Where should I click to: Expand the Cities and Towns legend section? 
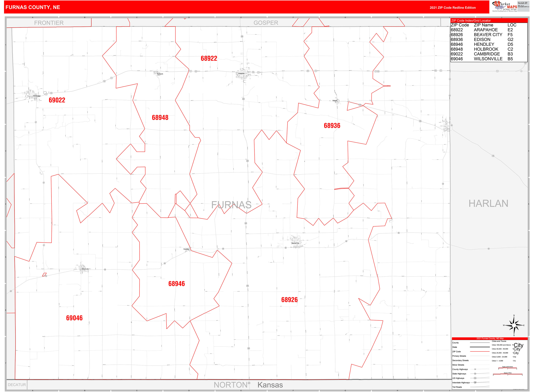499,341
